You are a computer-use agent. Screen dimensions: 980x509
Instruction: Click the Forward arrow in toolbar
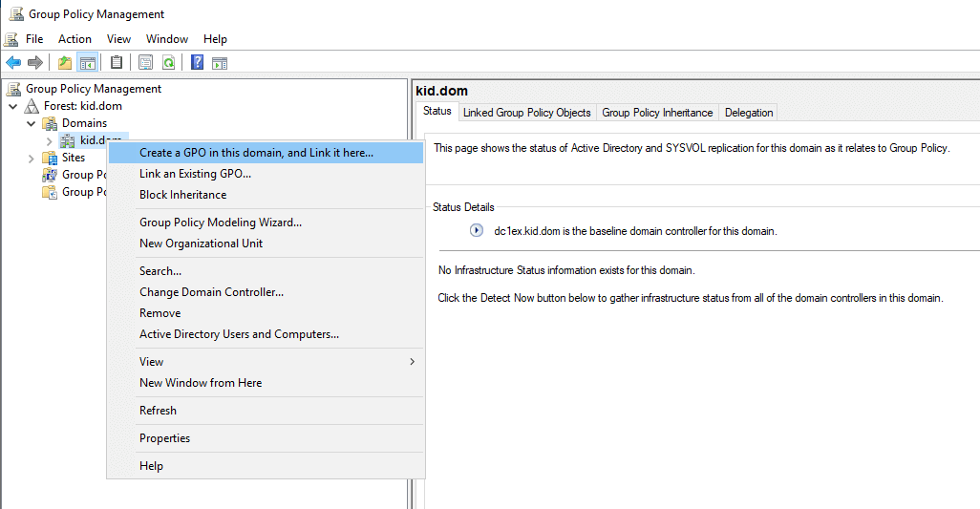pos(35,63)
